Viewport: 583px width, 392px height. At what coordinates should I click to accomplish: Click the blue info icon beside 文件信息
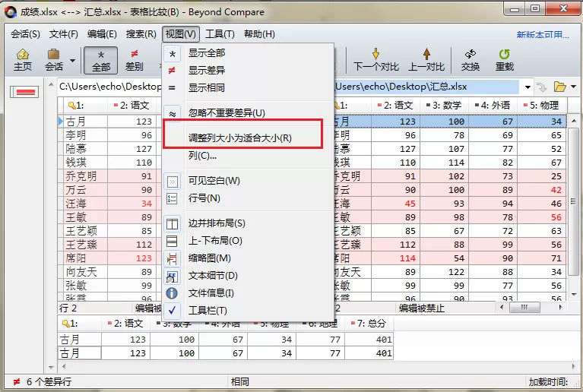172,293
